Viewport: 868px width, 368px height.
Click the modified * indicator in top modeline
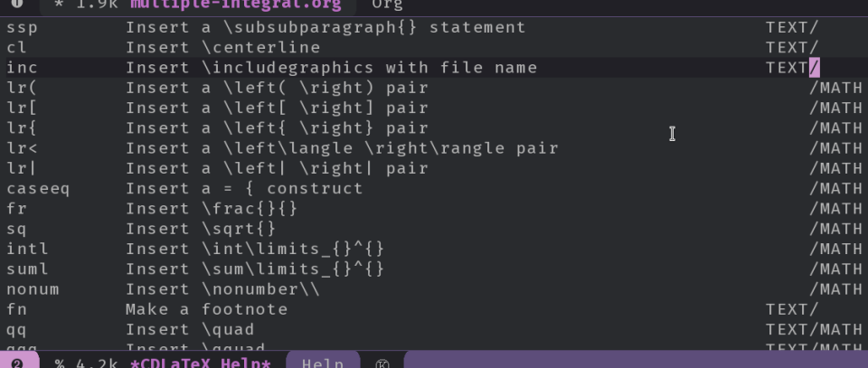59,5
